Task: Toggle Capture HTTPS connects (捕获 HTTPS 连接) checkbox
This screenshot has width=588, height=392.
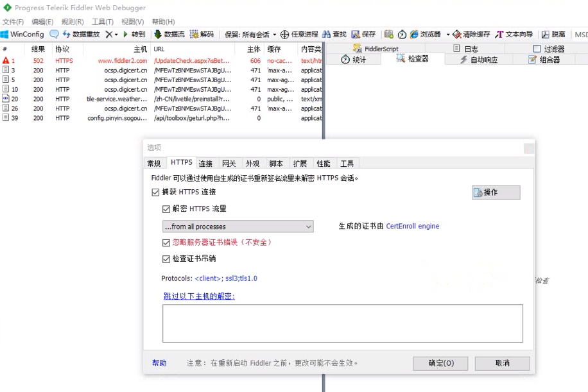Action: pos(155,192)
